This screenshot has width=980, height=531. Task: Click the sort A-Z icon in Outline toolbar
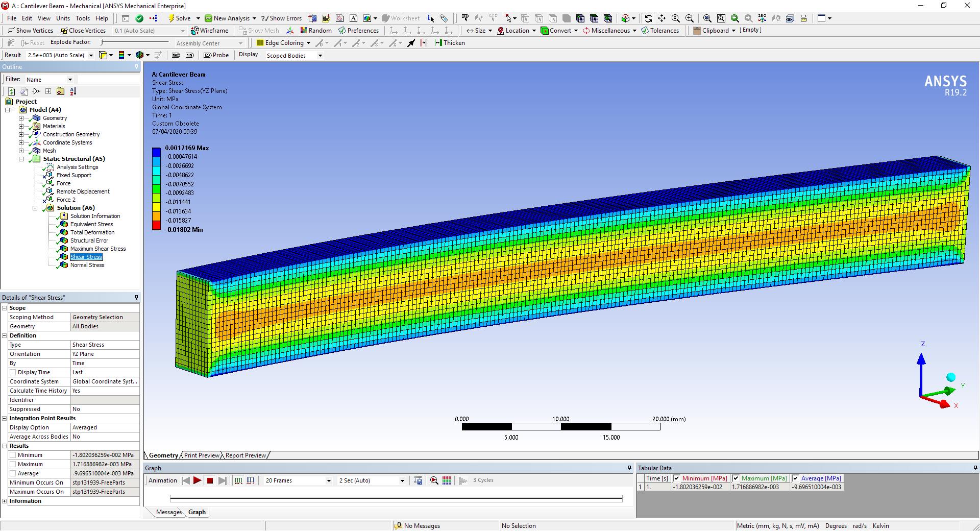[x=73, y=91]
